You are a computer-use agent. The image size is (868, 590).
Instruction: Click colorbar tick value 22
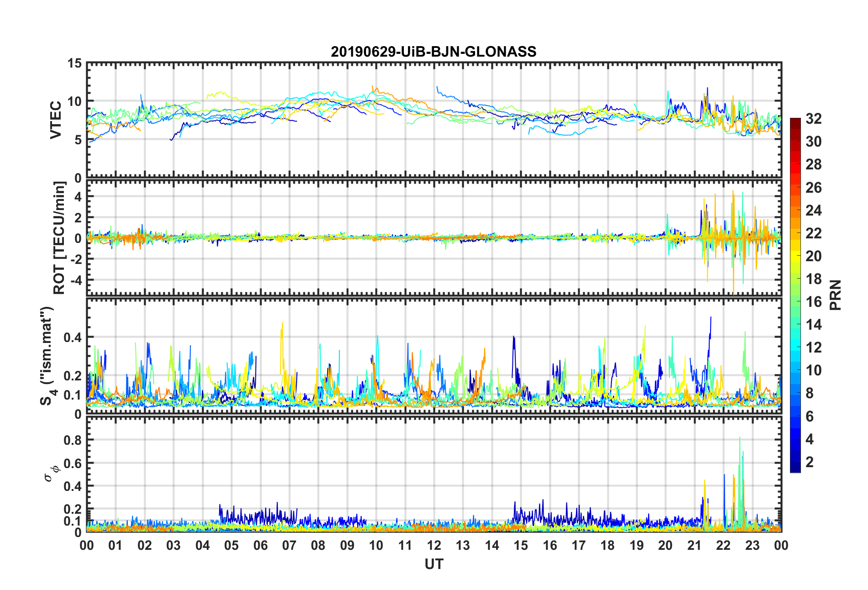click(x=814, y=233)
